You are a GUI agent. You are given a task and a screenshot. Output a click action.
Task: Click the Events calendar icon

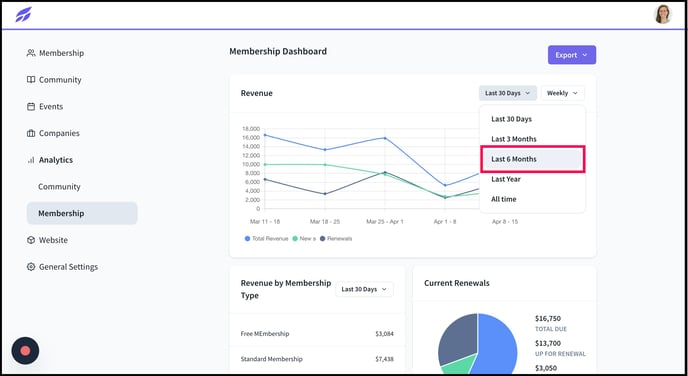tap(31, 107)
